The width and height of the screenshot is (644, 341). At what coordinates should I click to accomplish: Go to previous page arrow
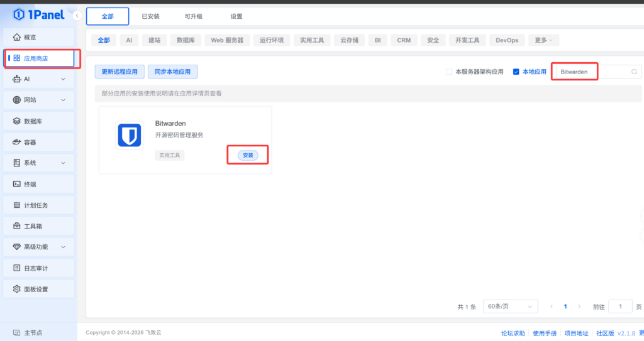point(552,306)
